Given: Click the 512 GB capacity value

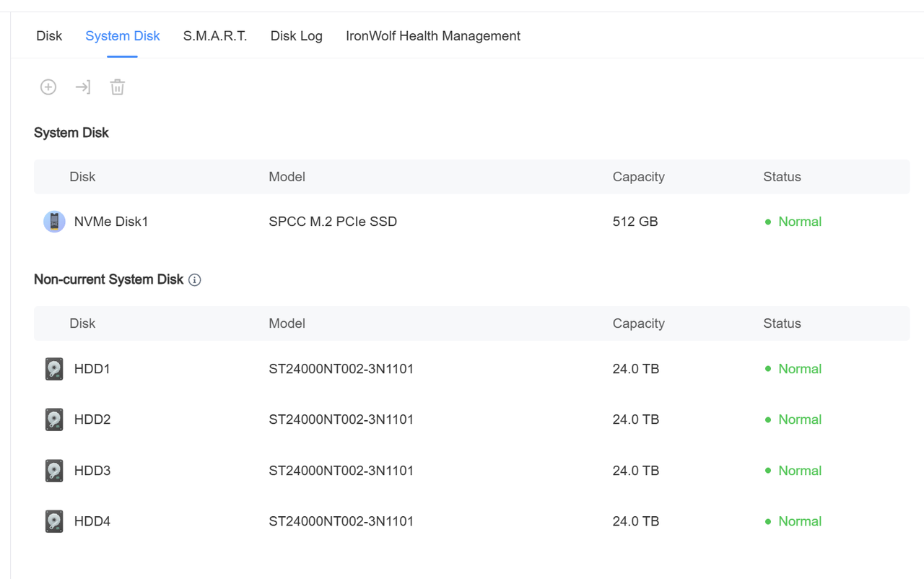Looking at the screenshot, I should (635, 222).
